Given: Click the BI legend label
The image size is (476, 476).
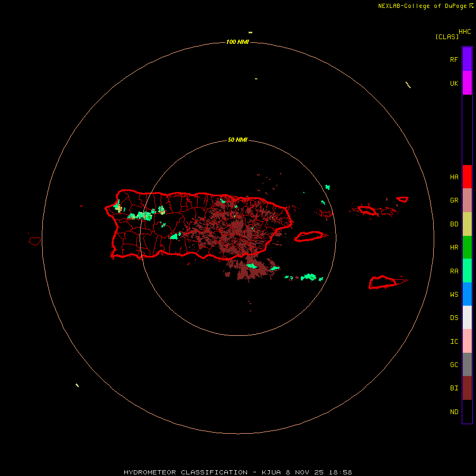Looking at the screenshot, I should click(454, 388).
